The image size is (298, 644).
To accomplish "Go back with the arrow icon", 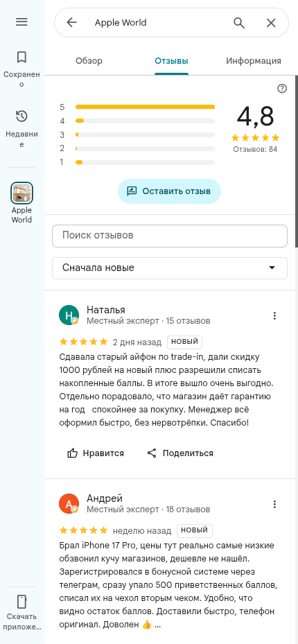I will point(72,22).
